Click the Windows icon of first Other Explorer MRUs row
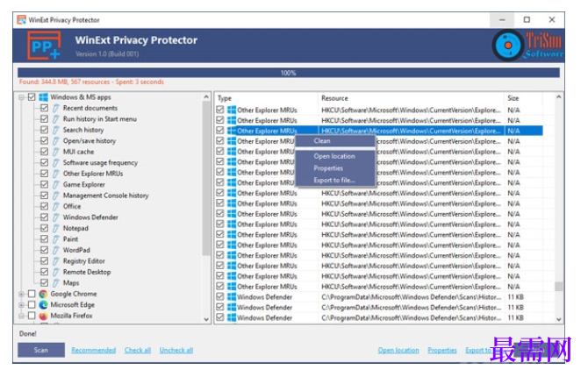The height and width of the screenshot is (377, 588). click(232, 110)
